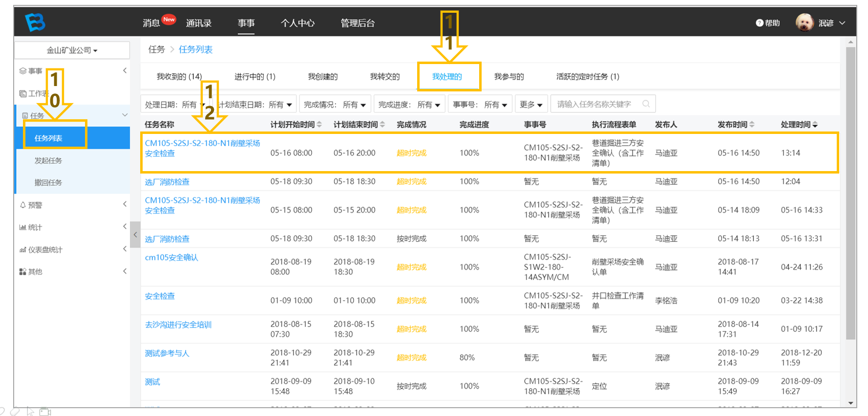Screen dimensions: 868x416
Task: Expand the 预警 sidebar section chevron
Action: pos(125,204)
